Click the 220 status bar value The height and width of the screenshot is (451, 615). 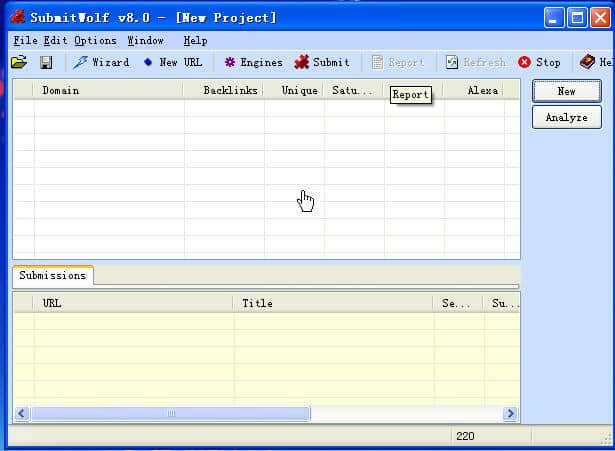[465, 436]
